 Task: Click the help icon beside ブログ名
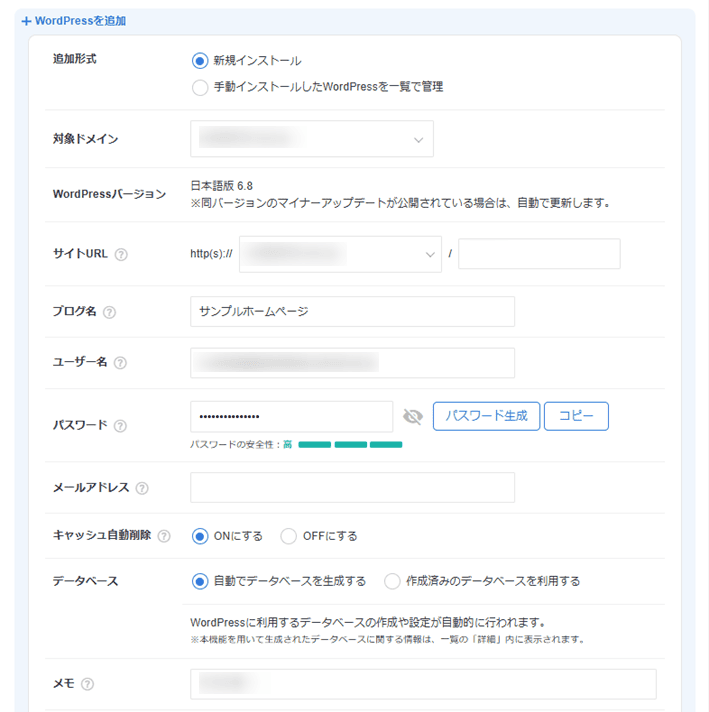[x=109, y=312]
